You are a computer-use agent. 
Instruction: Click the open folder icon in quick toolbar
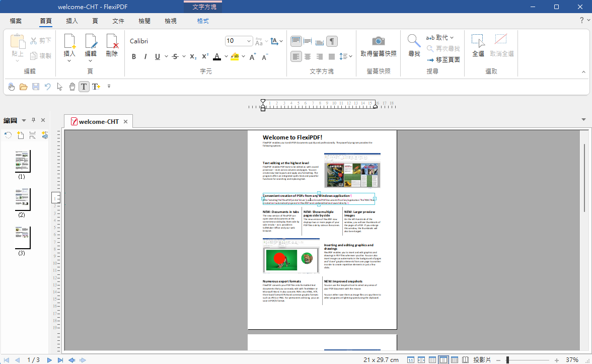pos(23,87)
